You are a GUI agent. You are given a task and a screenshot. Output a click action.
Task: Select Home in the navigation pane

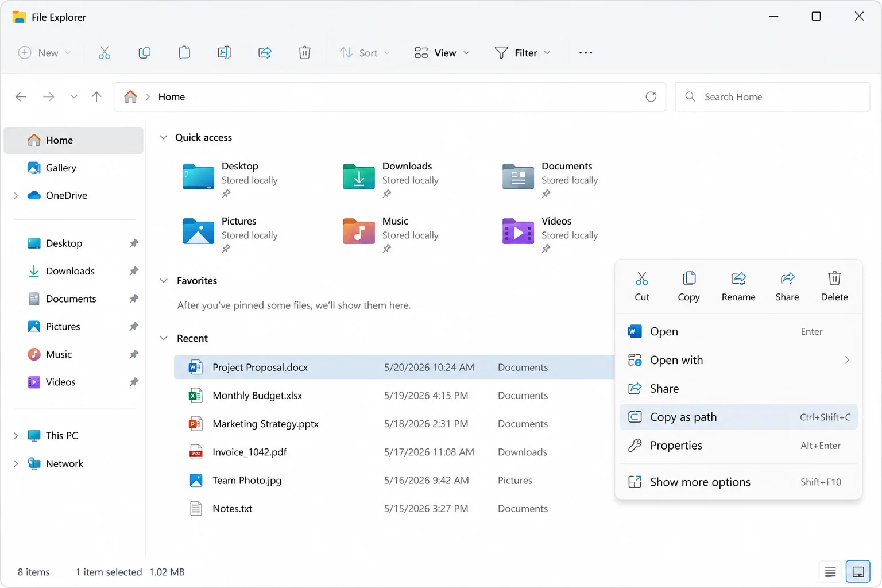tap(73, 140)
